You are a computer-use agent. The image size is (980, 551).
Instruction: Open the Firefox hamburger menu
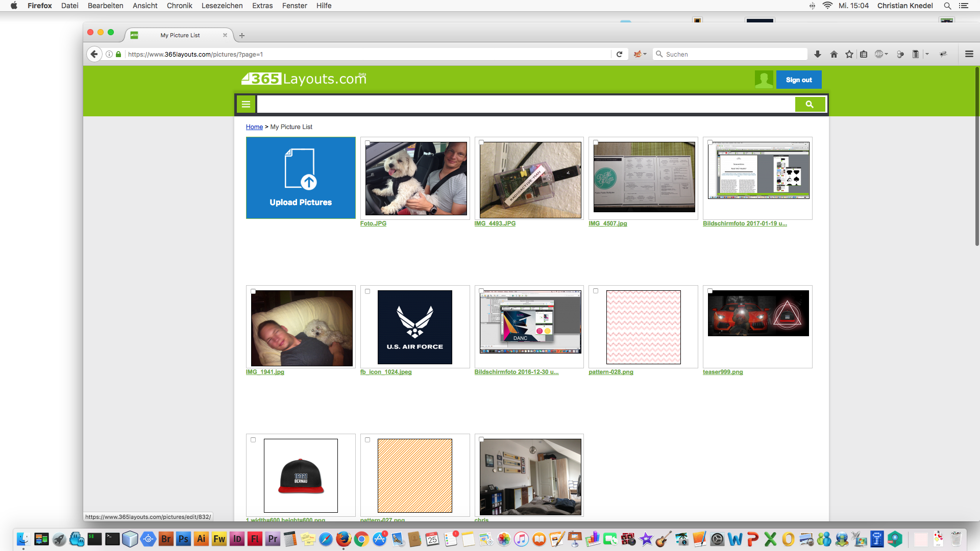pyautogui.click(x=969, y=54)
